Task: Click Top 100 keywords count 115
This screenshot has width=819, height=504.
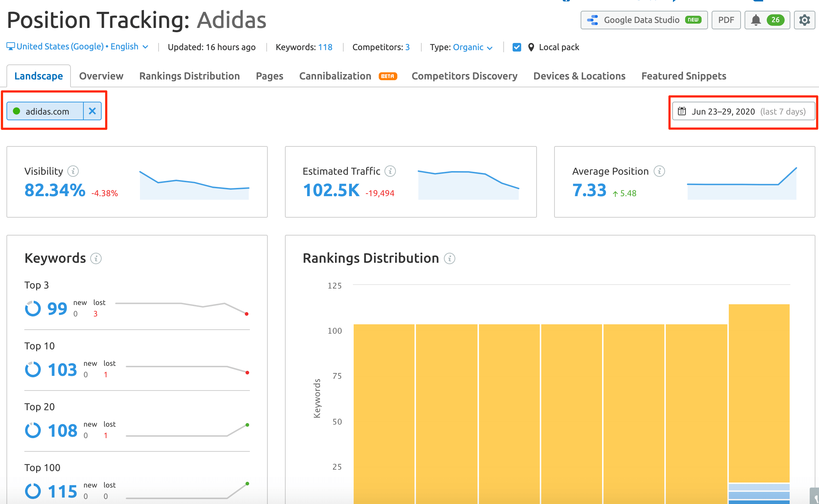Action: coord(62,491)
